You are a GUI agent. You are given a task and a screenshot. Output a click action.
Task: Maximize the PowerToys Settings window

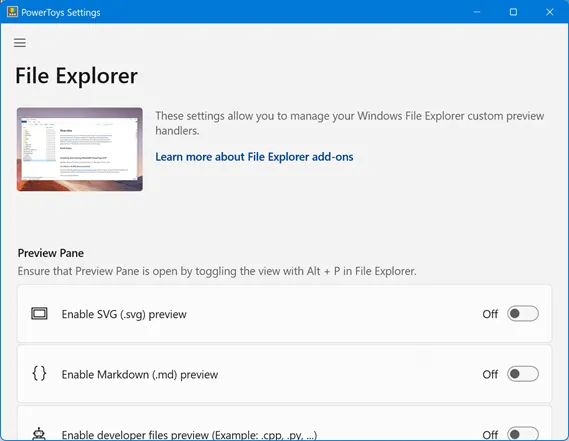pyautogui.click(x=513, y=12)
